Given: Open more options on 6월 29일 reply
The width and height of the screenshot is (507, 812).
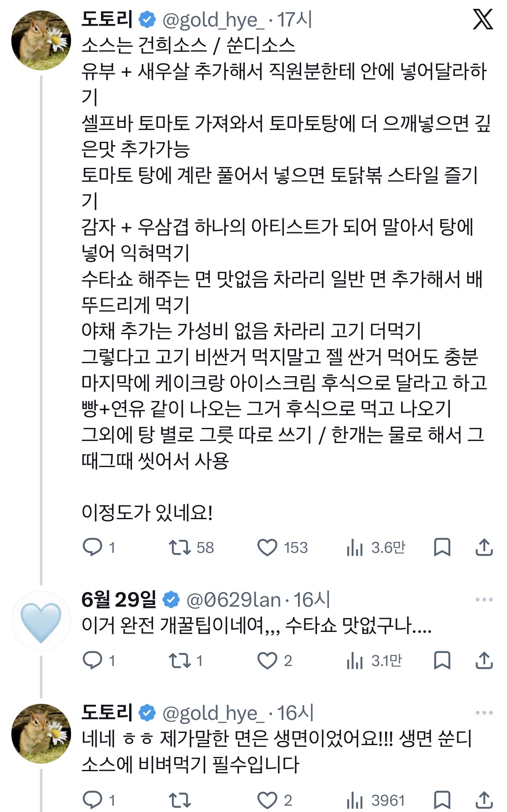Looking at the screenshot, I should click(484, 600).
